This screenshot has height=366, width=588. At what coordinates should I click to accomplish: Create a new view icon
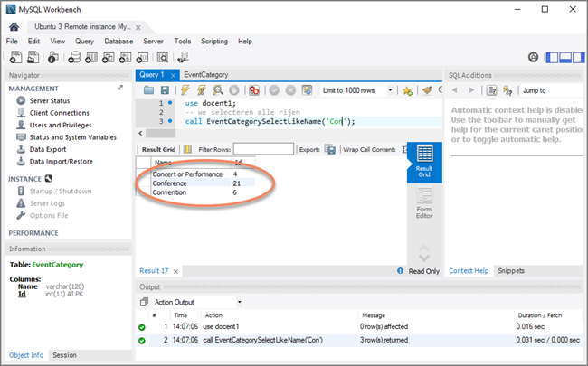(x=108, y=57)
